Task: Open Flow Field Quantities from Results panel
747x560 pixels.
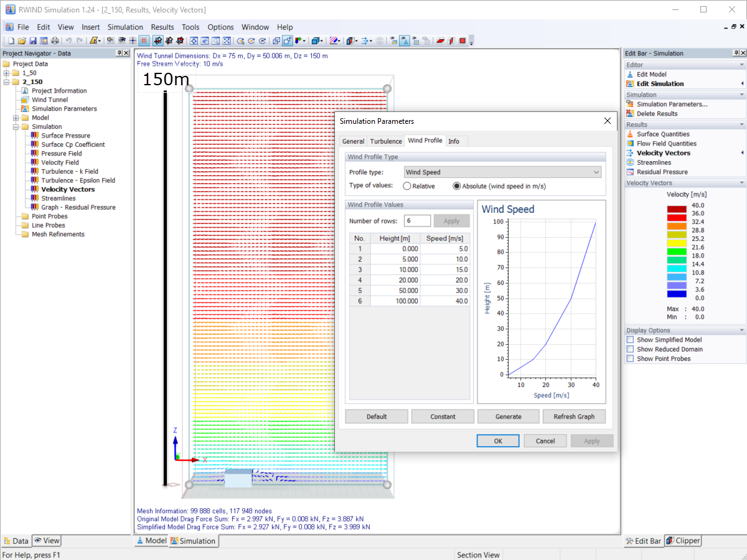Action: click(x=666, y=144)
